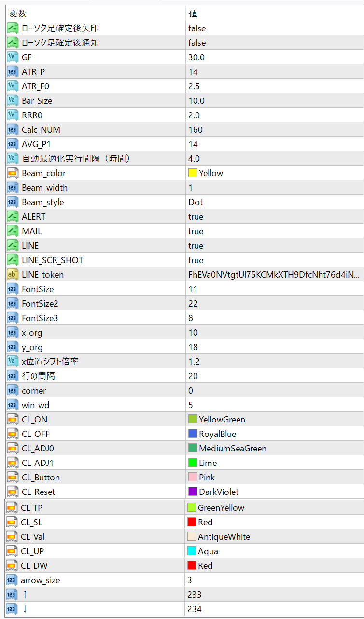
Task: Toggle ローソク足確定後矢印 false value
Action: [197, 28]
